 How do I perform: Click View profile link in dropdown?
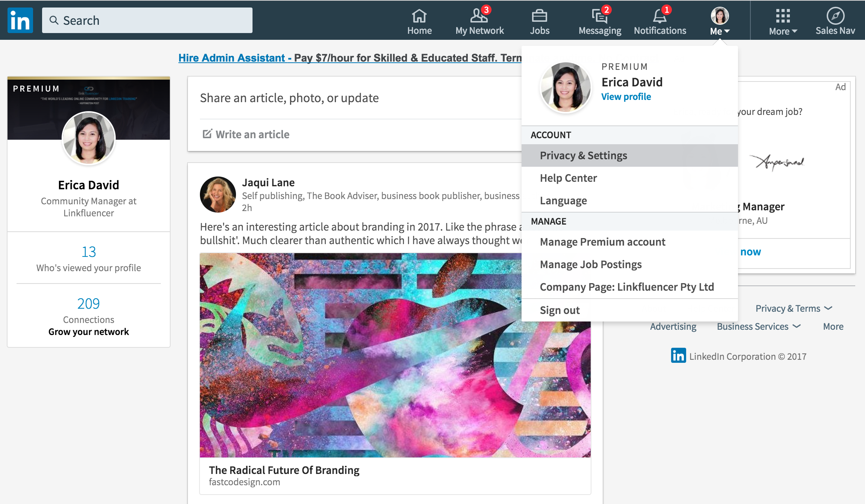(x=626, y=96)
